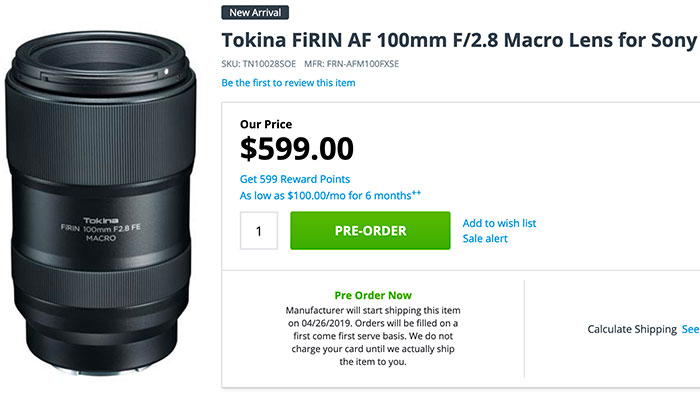The height and width of the screenshot is (393, 700).
Task: Click the Our Price label
Action: [266, 124]
